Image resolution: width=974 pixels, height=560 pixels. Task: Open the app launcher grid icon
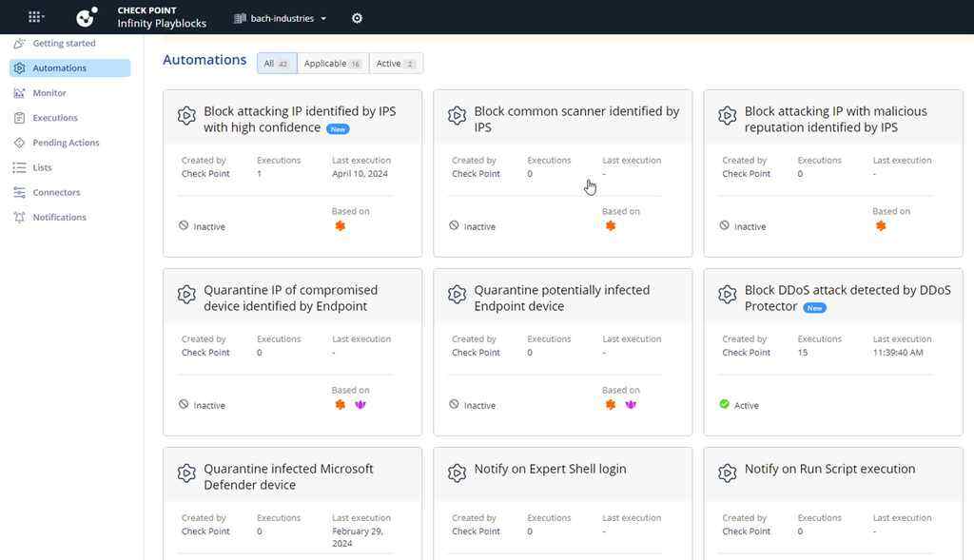click(x=35, y=17)
